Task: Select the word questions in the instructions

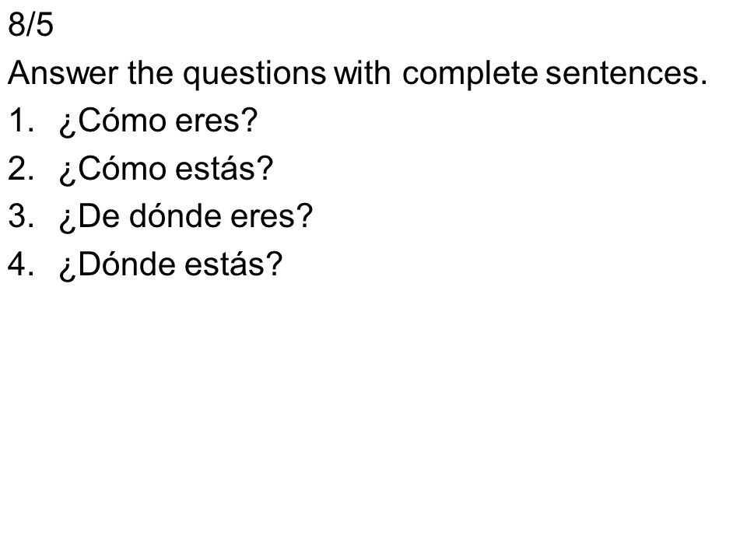Action: click(x=255, y=75)
